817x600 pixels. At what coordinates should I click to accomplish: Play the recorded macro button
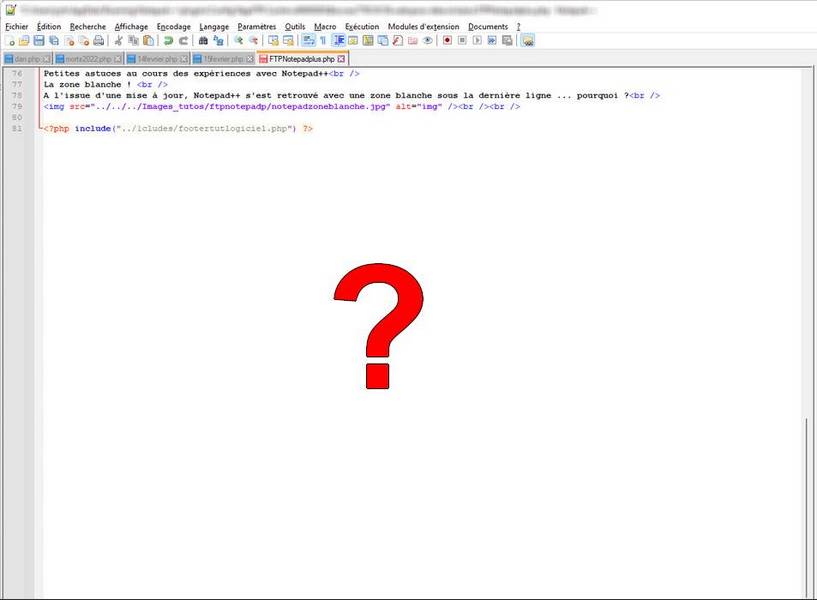[477, 41]
